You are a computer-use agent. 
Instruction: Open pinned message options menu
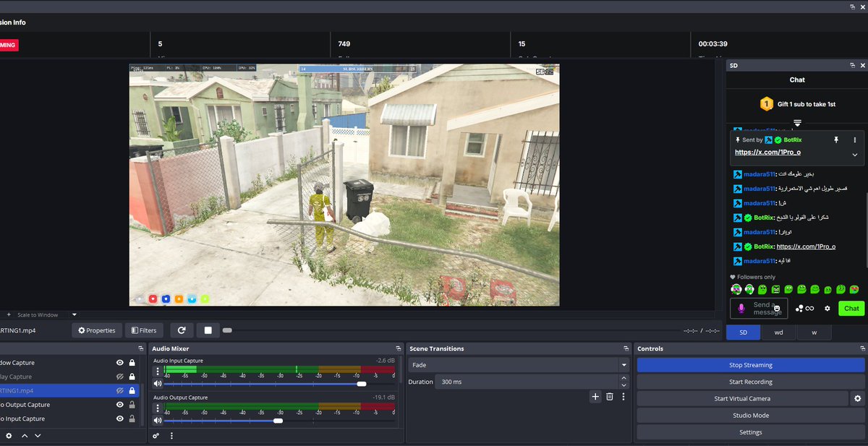pos(854,140)
